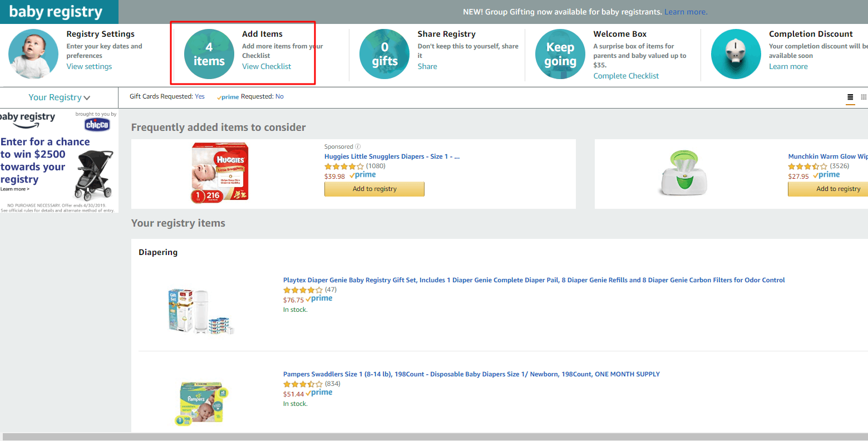868x441 pixels.
Task: Add Munchkin wipe warmer to registry
Action: (828, 189)
